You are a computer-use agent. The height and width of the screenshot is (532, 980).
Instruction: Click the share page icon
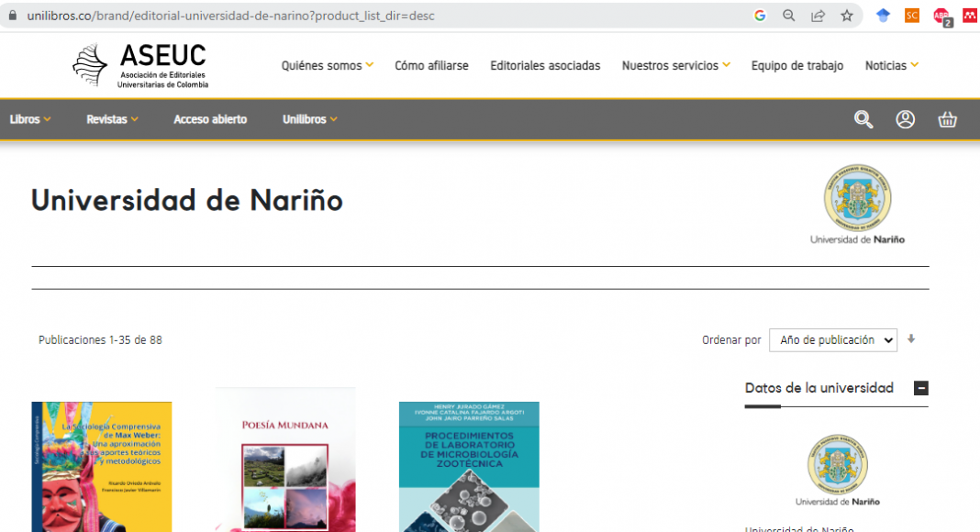point(818,16)
